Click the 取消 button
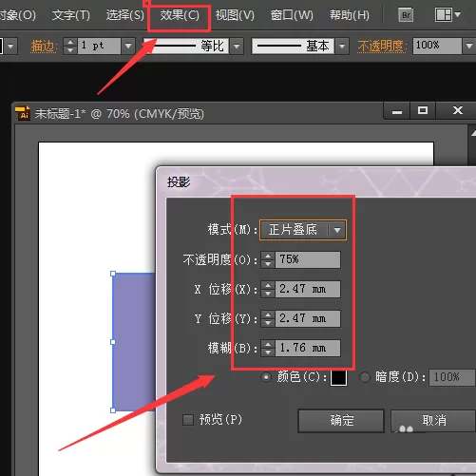This screenshot has width=476, height=476. (433, 421)
